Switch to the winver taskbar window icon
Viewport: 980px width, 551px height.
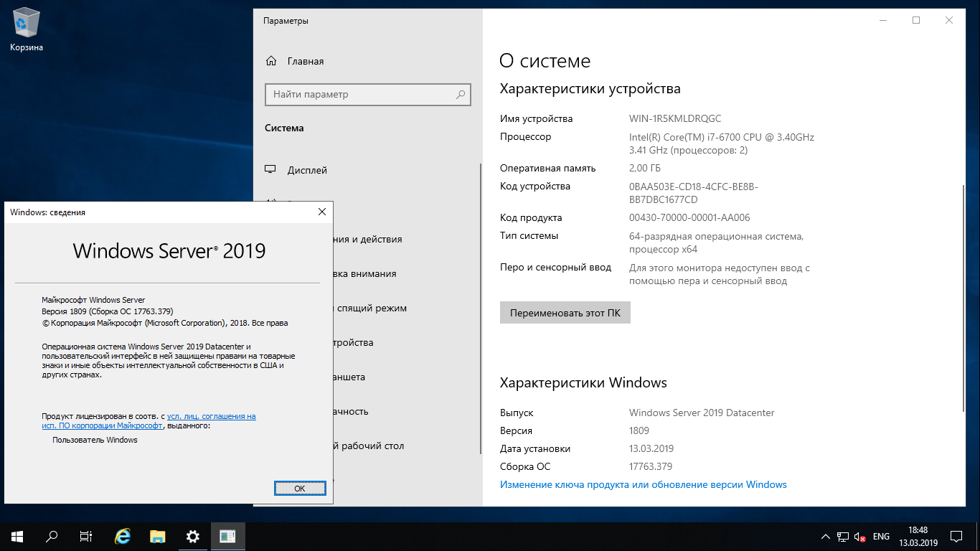[x=228, y=536]
